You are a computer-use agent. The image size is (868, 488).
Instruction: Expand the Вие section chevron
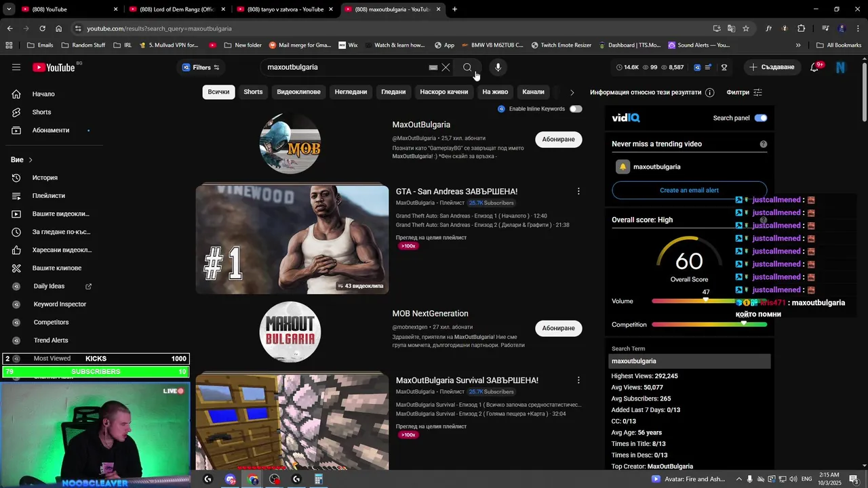click(31, 160)
